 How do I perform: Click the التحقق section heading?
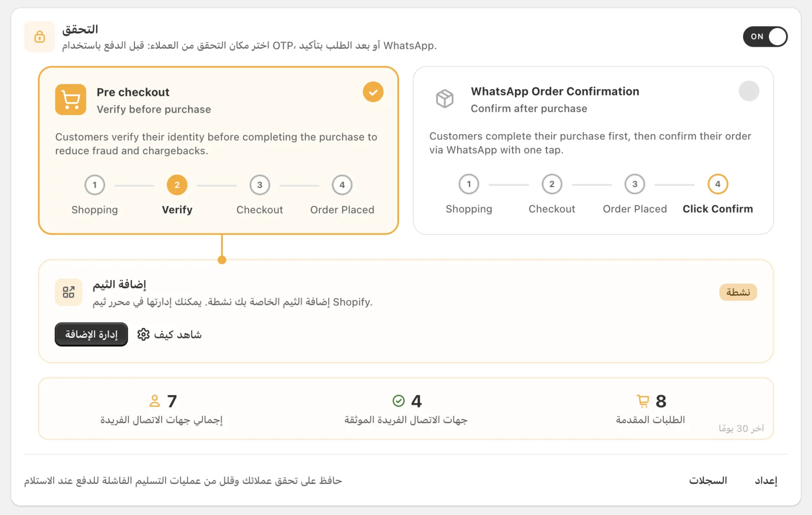pos(80,29)
